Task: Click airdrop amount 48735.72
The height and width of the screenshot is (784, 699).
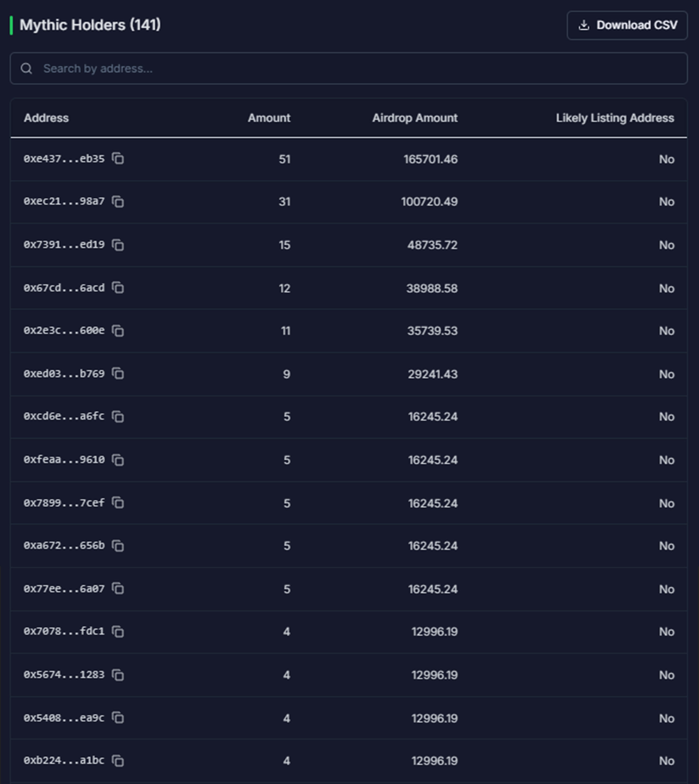Action: [432, 245]
